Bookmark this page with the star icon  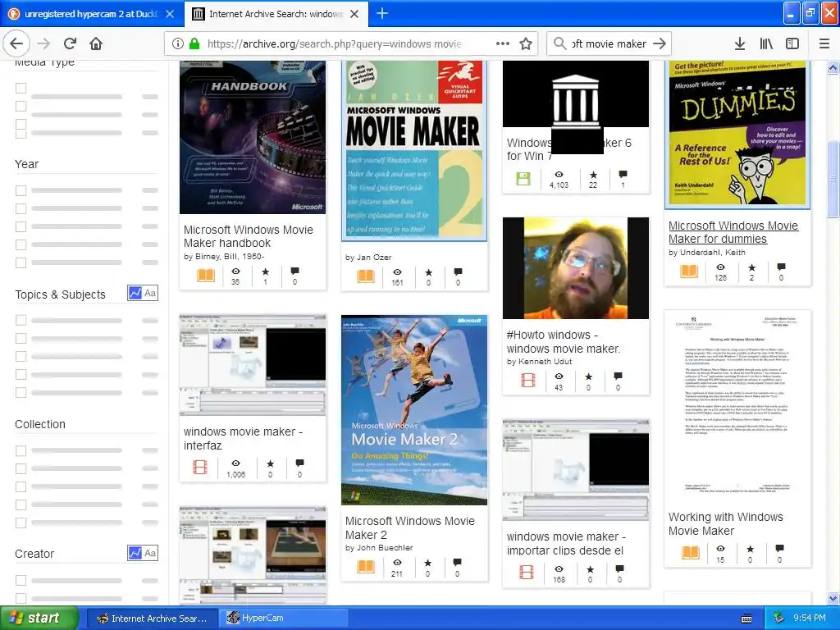point(526,44)
